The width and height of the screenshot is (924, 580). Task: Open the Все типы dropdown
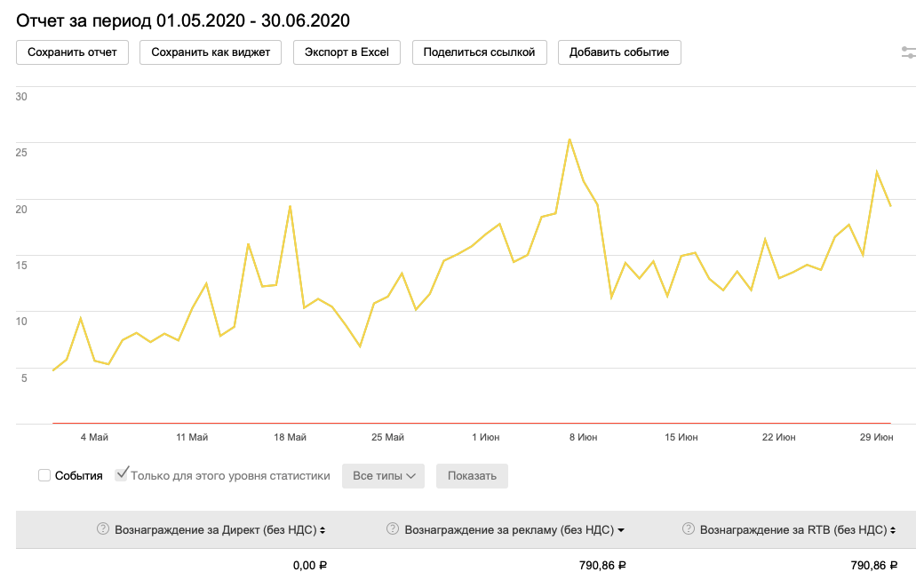(383, 476)
